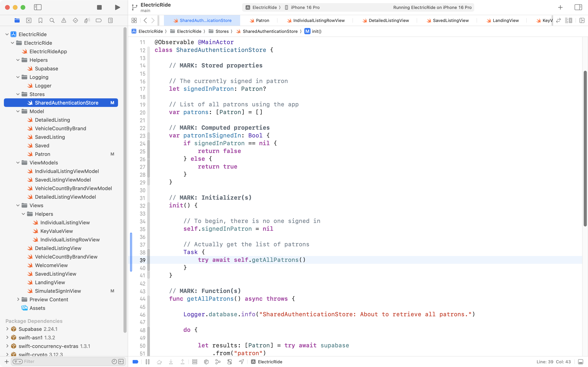Open the Find navigator magnifier icon

52,20
